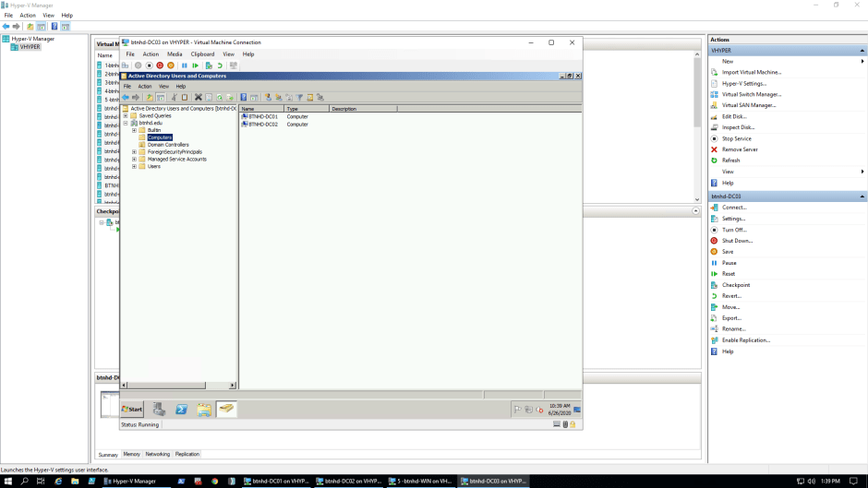Viewport: 868px width, 488px height.
Task: Open Hyper-V Settings in Actions pane
Action: [x=744, y=84]
